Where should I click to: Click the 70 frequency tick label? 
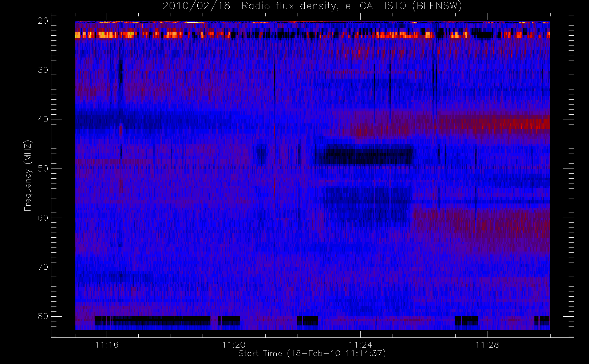(43, 267)
